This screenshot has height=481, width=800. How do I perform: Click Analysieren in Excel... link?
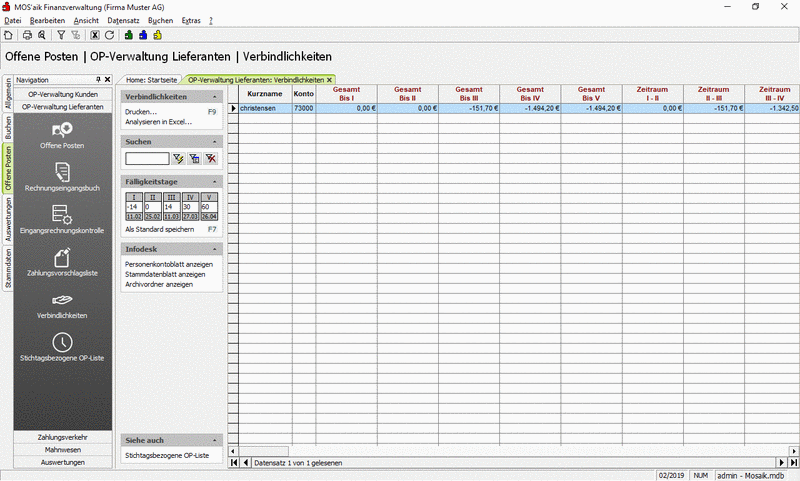coord(158,122)
